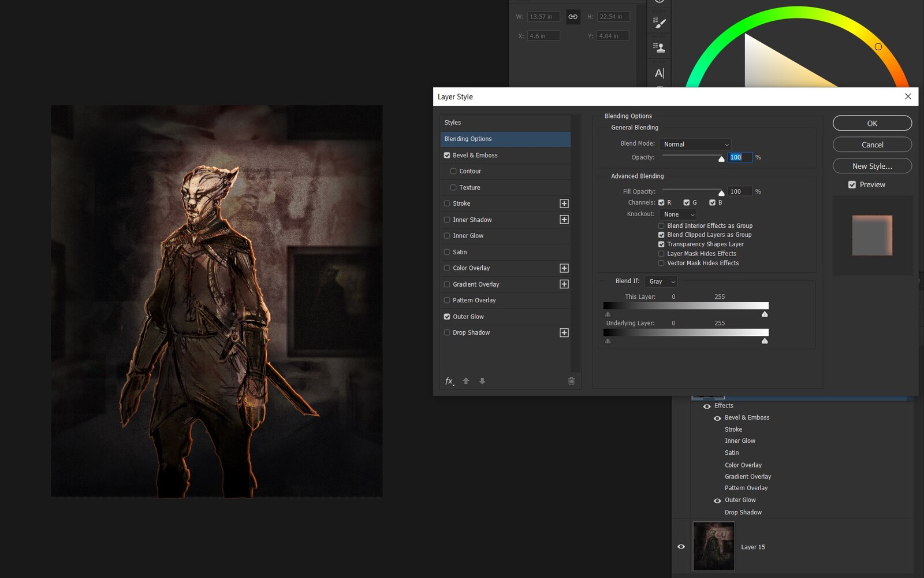Viewport: 924px width, 578px height.
Task: Click the fx add layer effect icon
Action: (x=449, y=381)
